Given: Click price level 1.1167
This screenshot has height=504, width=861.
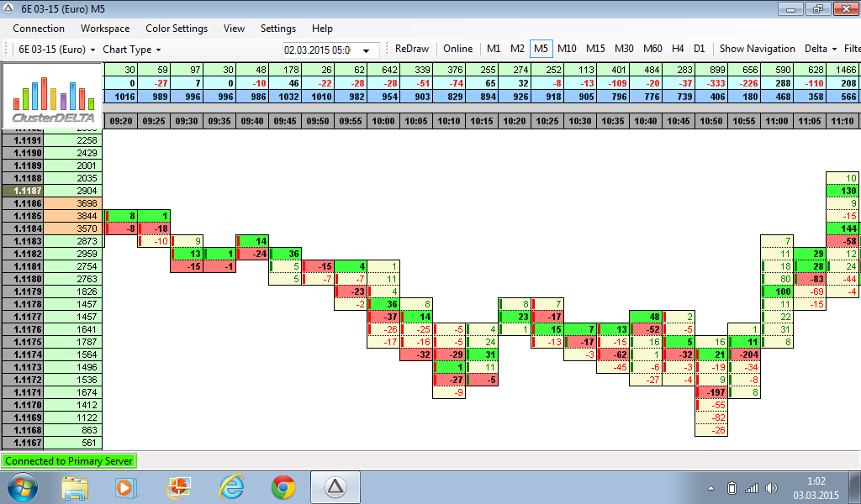Looking at the screenshot, I should pyautogui.click(x=23, y=444).
